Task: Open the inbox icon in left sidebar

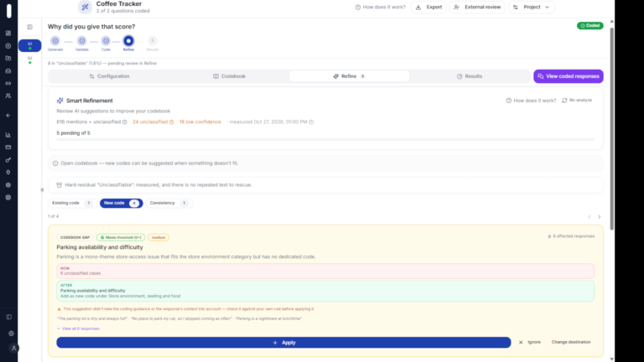Action: [x=8, y=71]
